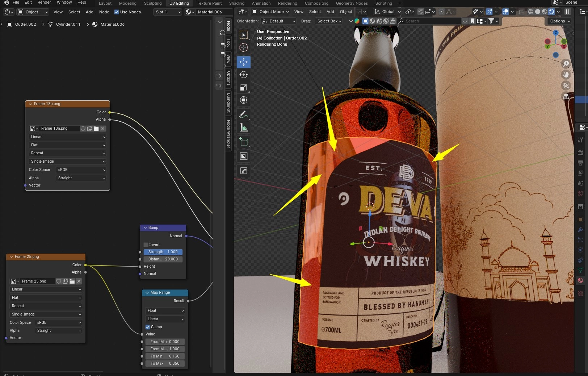Click the zoom view gizmo button
Image resolution: width=588 pixels, height=376 pixels.
pos(566,64)
